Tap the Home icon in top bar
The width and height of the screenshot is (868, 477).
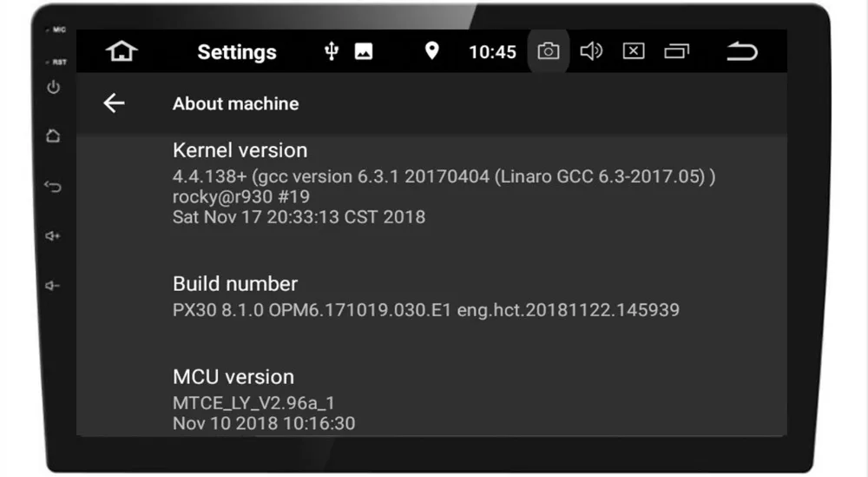tap(122, 51)
